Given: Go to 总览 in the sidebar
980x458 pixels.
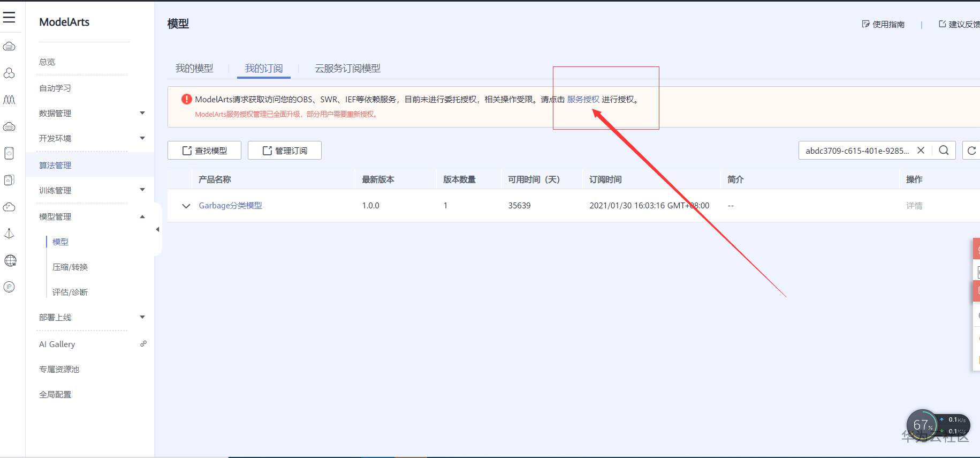Looking at the screenshot, I should click(x=47, y=62).
